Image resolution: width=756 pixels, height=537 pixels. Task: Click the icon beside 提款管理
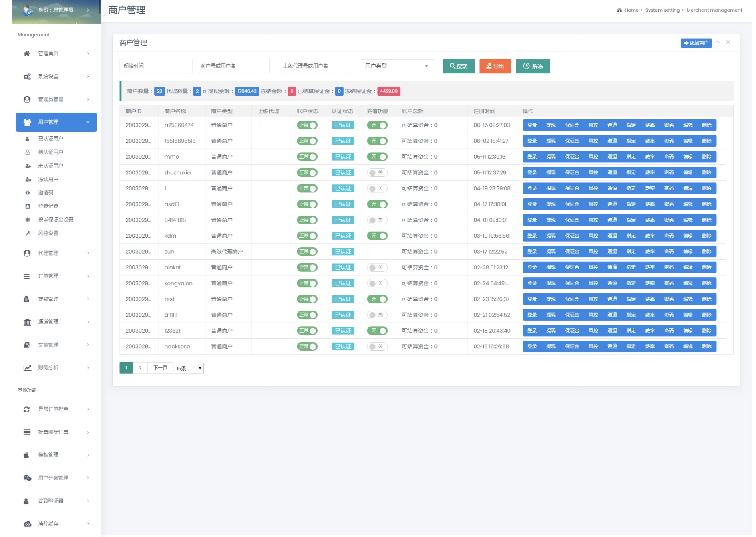coord(26,299)
